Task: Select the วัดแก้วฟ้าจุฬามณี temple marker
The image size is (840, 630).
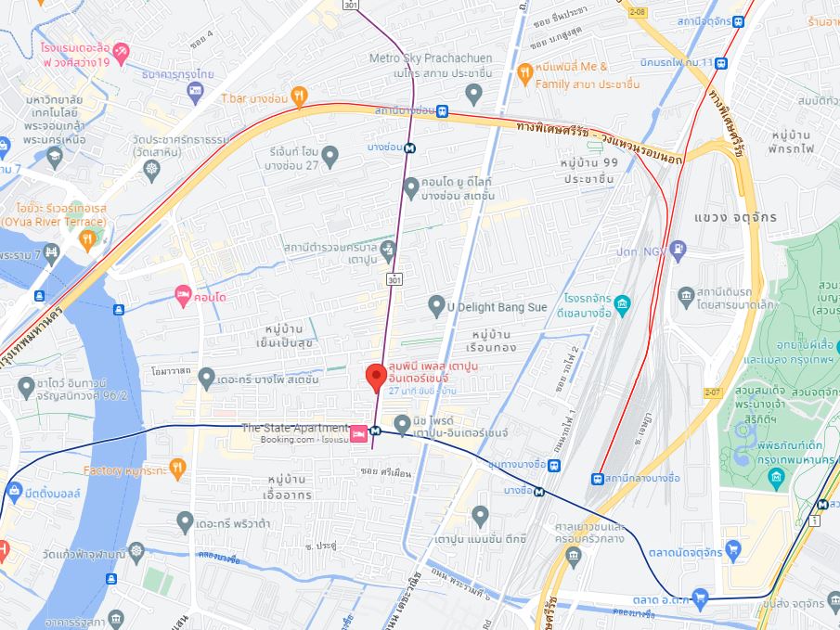Action: (136, 552)
